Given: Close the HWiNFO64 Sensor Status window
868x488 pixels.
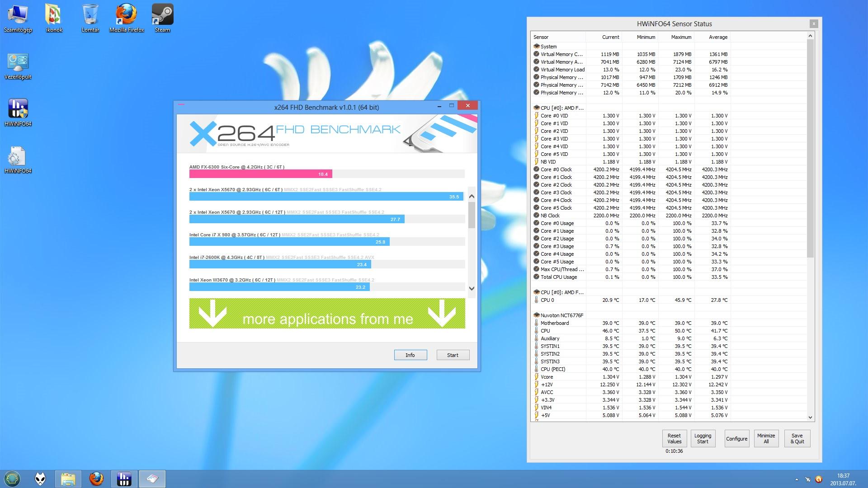Looking at the screenshot, I should coord(813,24).
